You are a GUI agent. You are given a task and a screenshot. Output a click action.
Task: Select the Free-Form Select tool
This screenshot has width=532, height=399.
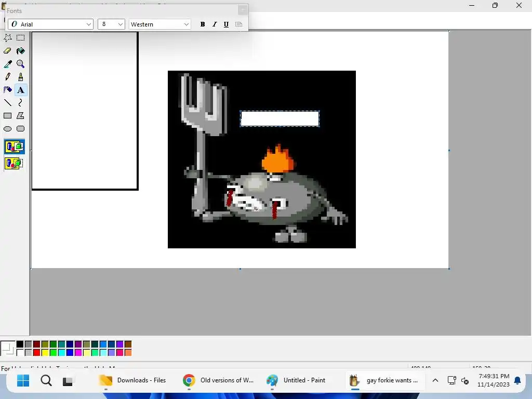click(7, 37)
